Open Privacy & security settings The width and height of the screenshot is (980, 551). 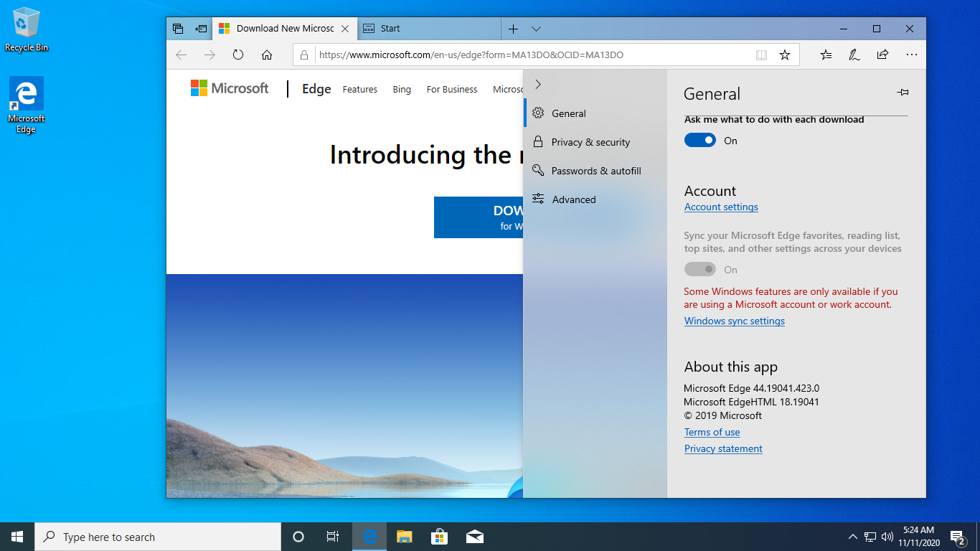tap(595, 142)
